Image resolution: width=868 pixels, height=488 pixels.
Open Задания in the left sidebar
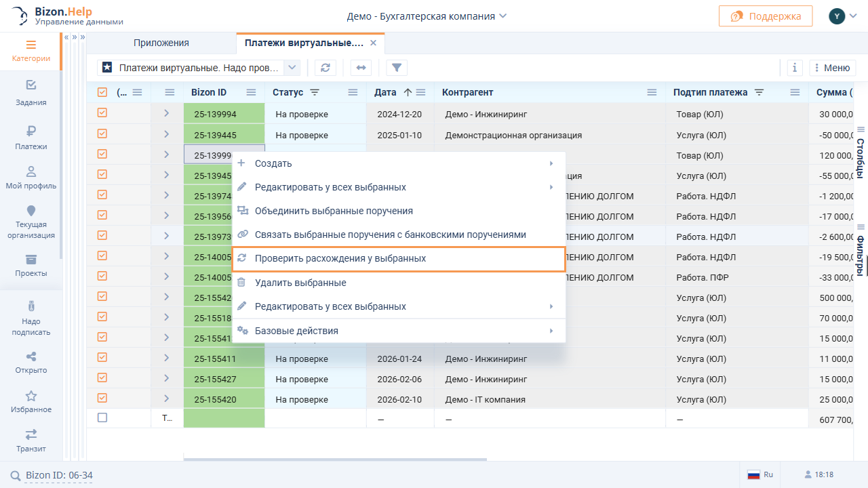click(x=31, y=93)
